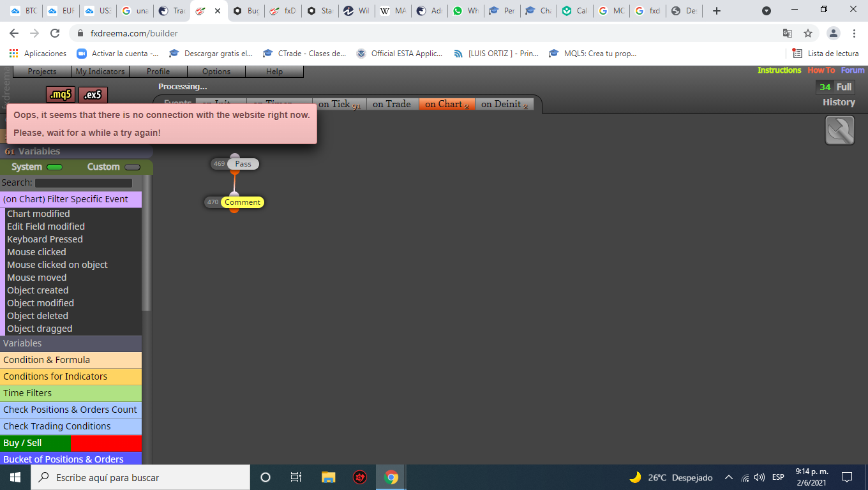This screenshot has width=868, height=490.
Task: Download the .mq5 source file
Action: click(60, 95)
